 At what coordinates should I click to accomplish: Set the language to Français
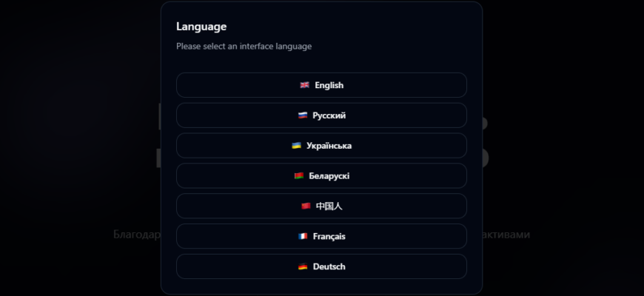point(321,236)
